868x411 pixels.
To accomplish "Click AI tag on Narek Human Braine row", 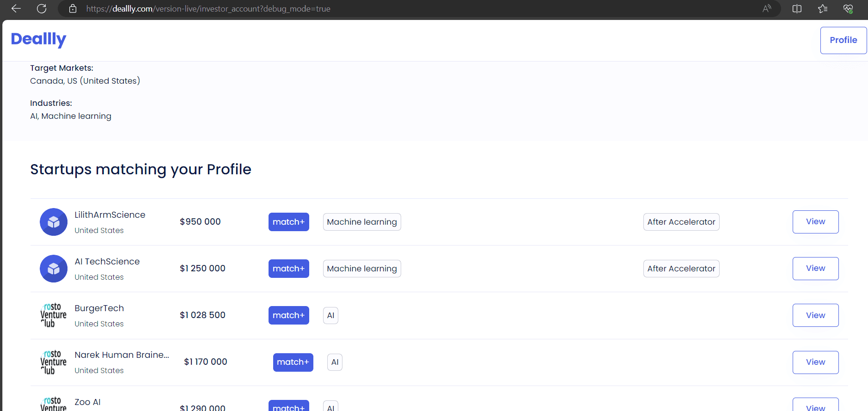I will (335, 362).
